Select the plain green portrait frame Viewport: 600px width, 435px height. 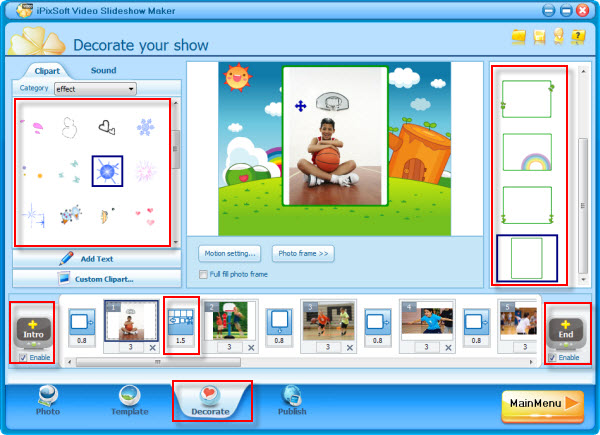click(x=527, y=258)
